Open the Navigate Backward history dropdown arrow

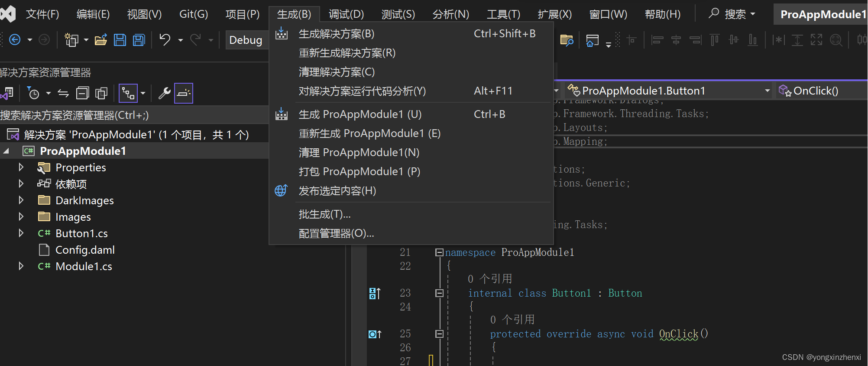click(x=30, y=40)
